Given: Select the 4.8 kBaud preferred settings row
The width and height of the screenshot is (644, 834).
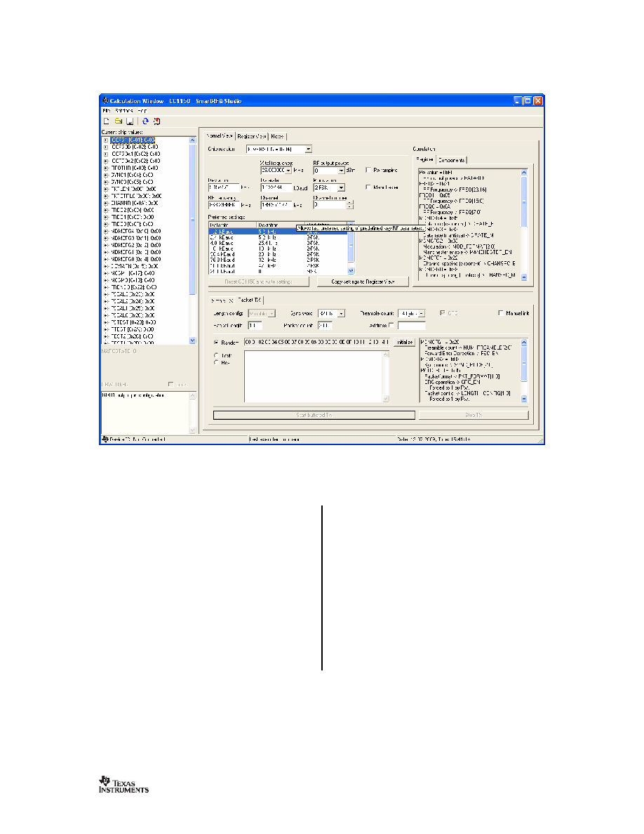Looking at the screenshot, I should pos(278,243).
